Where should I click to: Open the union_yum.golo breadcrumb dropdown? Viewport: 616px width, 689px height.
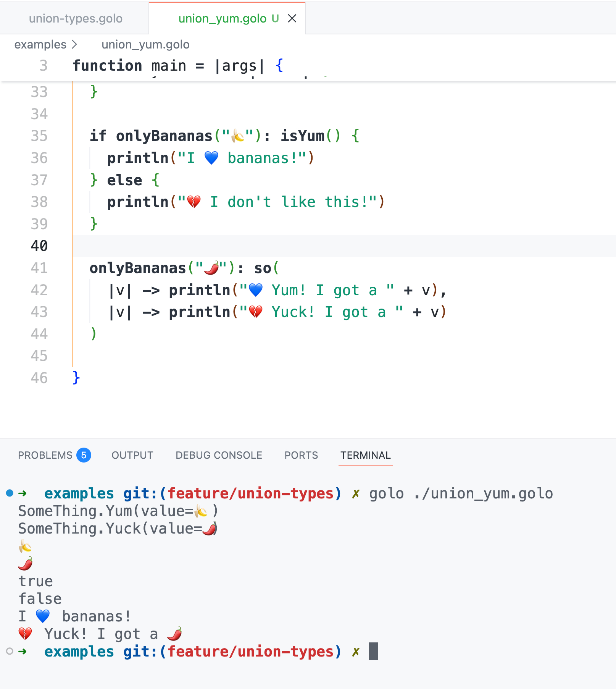tap(145, 45)
